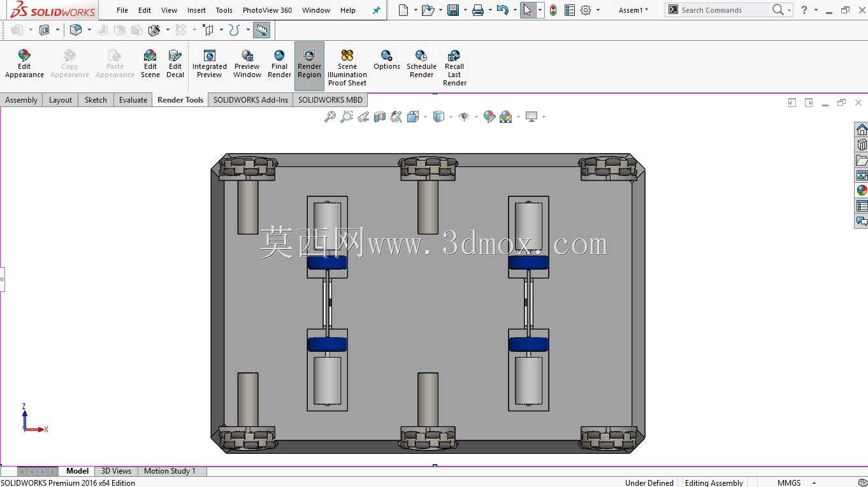Open the Insert menu
Screen dimensions: 868x487
tap(196, 10)
